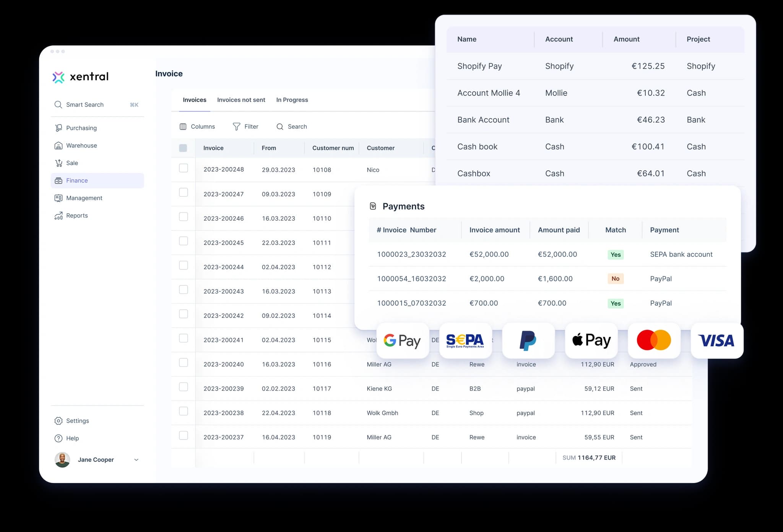The width and height of the screenshot is (783, 532).
Task: Click the Finance sidebar icon
Action: tap(58, 181)
